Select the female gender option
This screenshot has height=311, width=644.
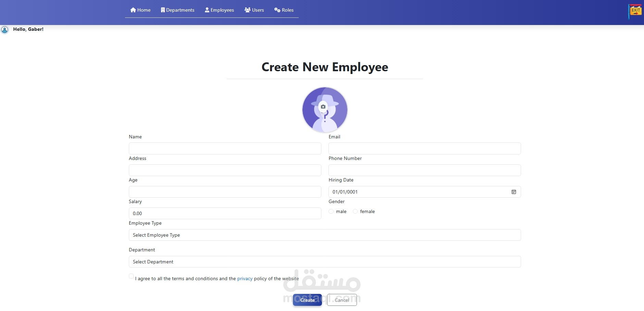click(355, 211)
